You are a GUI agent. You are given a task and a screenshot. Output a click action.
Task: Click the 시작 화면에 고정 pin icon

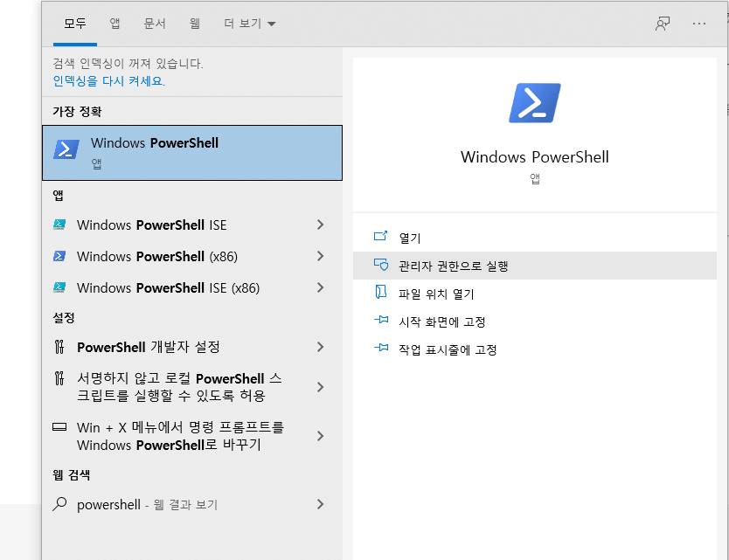coord(381,320)
